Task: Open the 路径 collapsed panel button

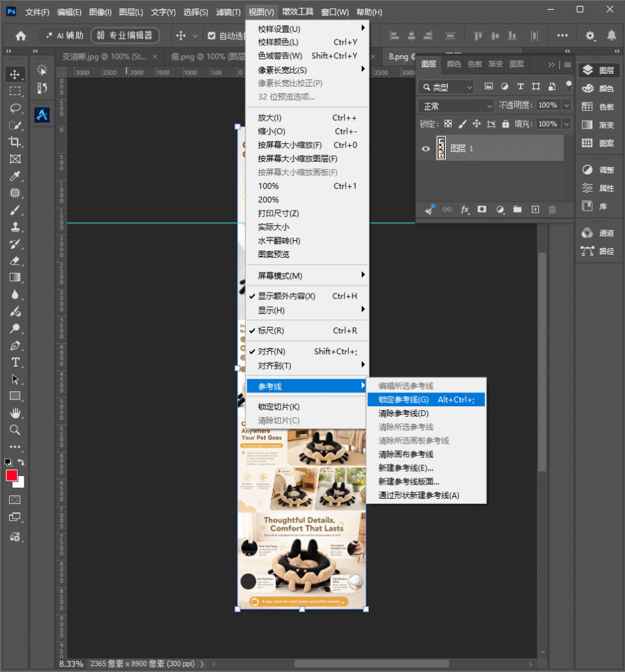Action: (x=599, y=251)
